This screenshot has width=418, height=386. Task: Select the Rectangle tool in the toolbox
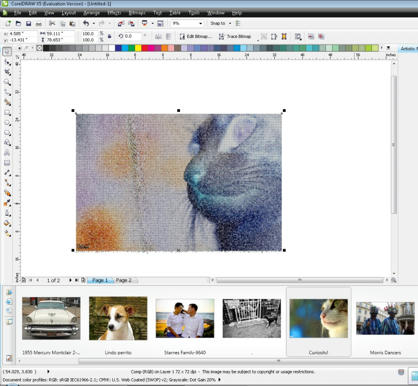[7, 112]
